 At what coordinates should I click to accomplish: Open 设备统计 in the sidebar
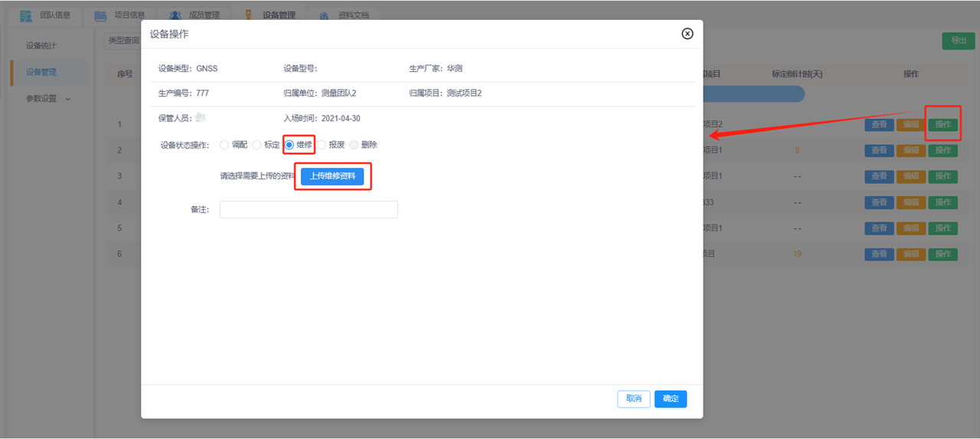click(41, 46)
